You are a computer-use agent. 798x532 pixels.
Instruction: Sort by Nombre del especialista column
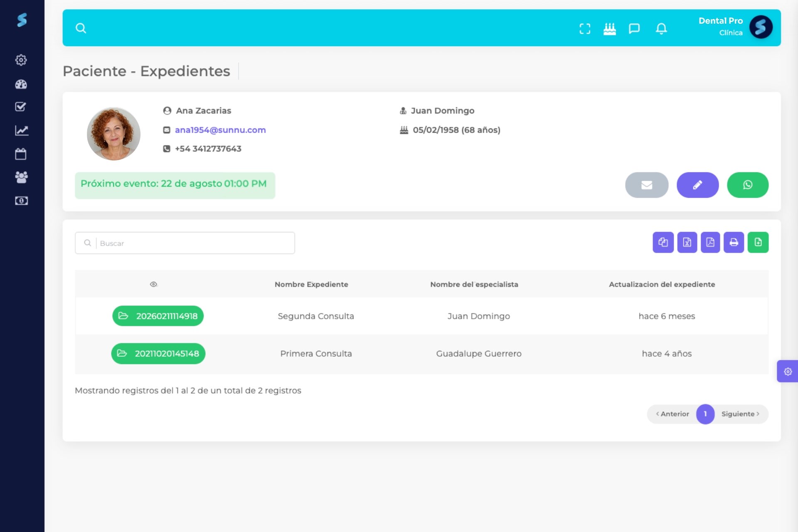click(474, 284)
